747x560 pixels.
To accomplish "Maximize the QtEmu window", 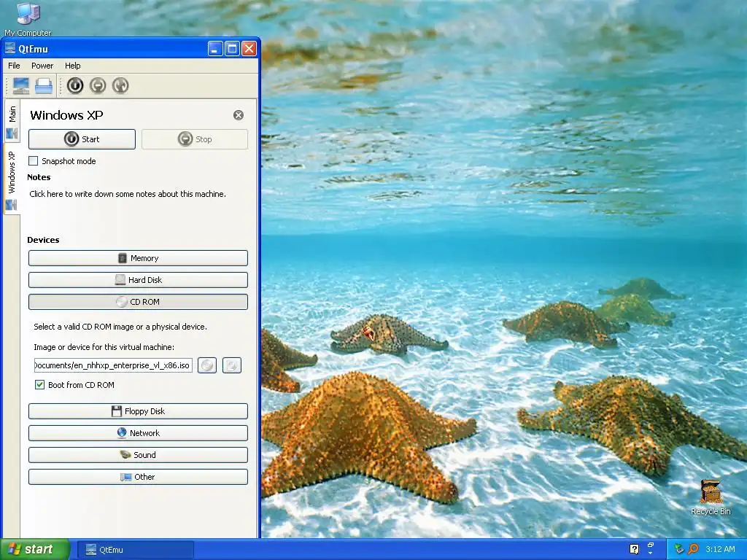I will point(232,49).
